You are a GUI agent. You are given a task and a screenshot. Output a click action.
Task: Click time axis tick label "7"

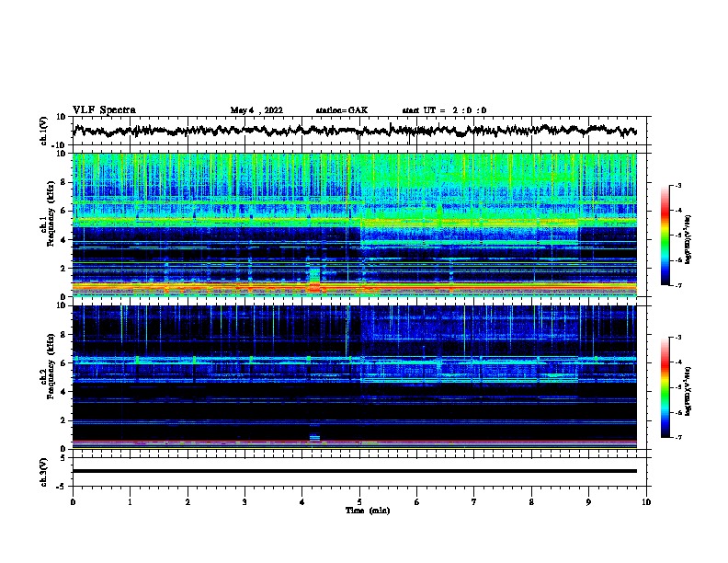tap(474, 502)
